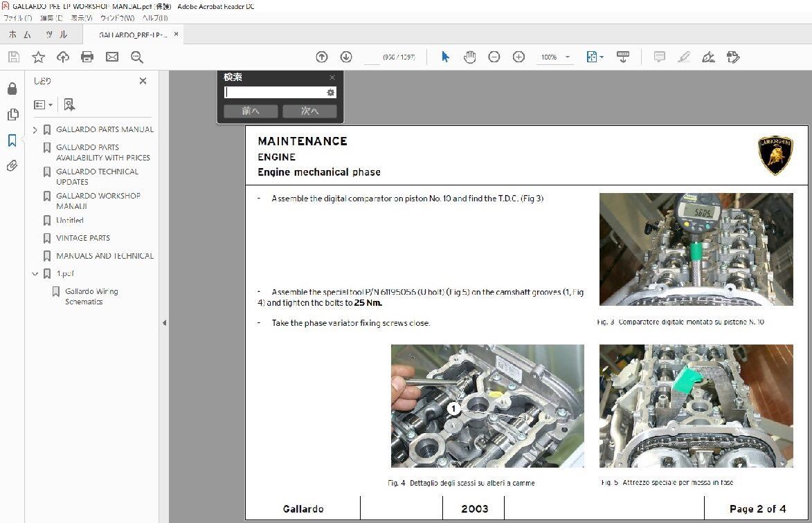Select the GALLARDO_PRE-LP document tab
812x523 pixels.
(x=133, y=35)
